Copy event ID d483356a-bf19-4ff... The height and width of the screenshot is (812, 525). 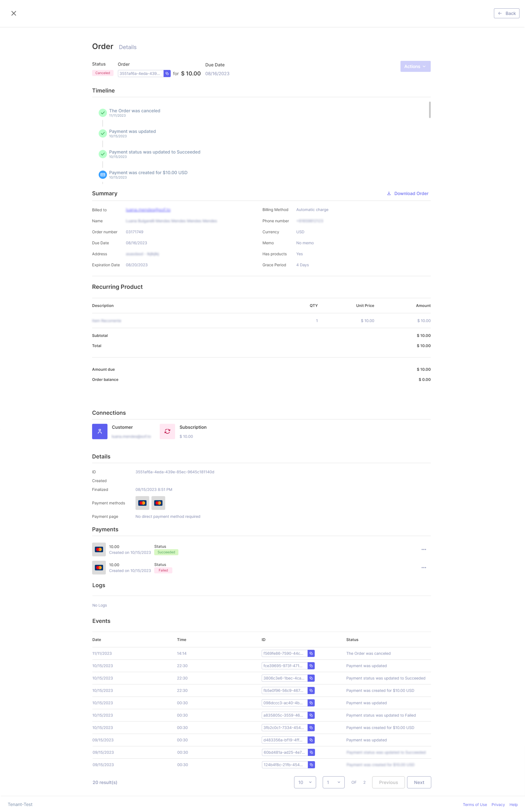coord(311,740)
